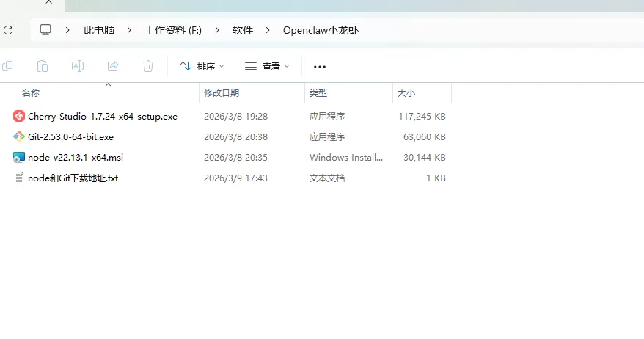Click the computer monitor icon in the address bar

[x=45, y=30]
